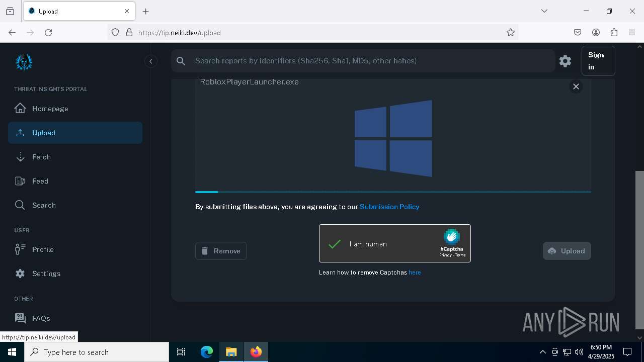Screen dimensions: 644x362
Task: Open the Firefox view icon
Action: point(10,11)
